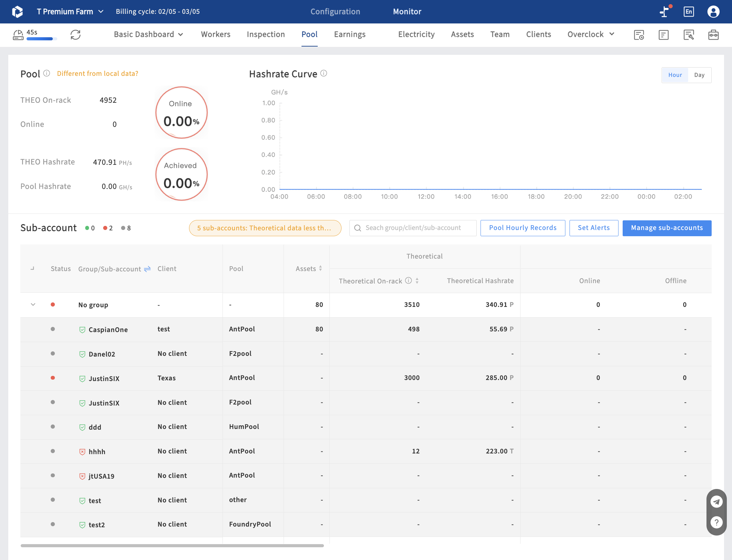This screenshot has height=560, width=732.
Task: Open the notification signpost icon
Action: click(664, 12)
